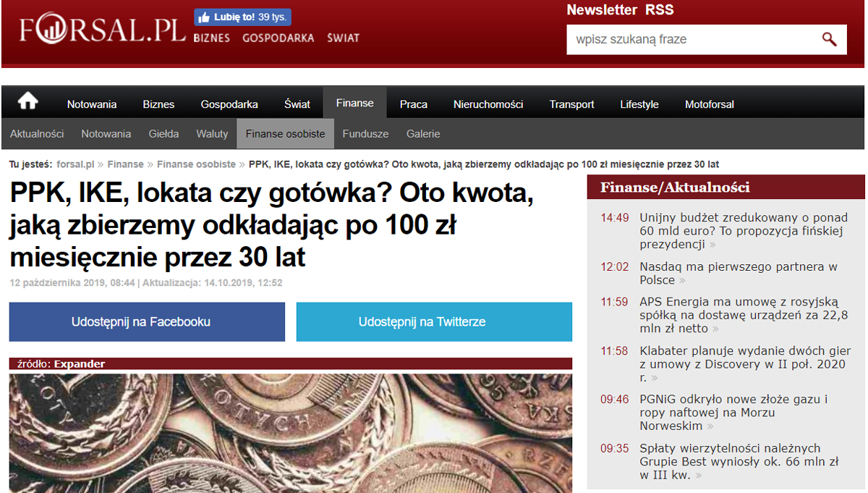The width and height of the screenshot is (868, 493).
Task: Click the article headline PPK, IKE, lokata
Action: coord(272,225)
